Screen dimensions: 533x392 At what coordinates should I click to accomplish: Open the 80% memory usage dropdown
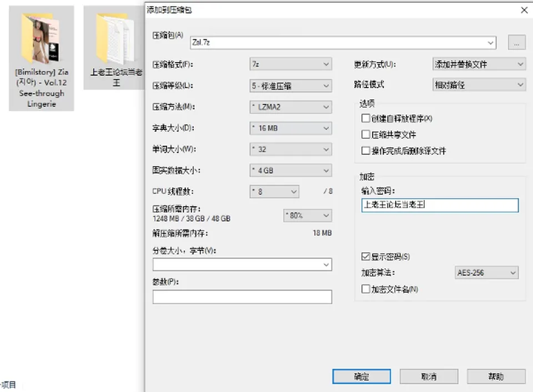(x=308, y=215)
